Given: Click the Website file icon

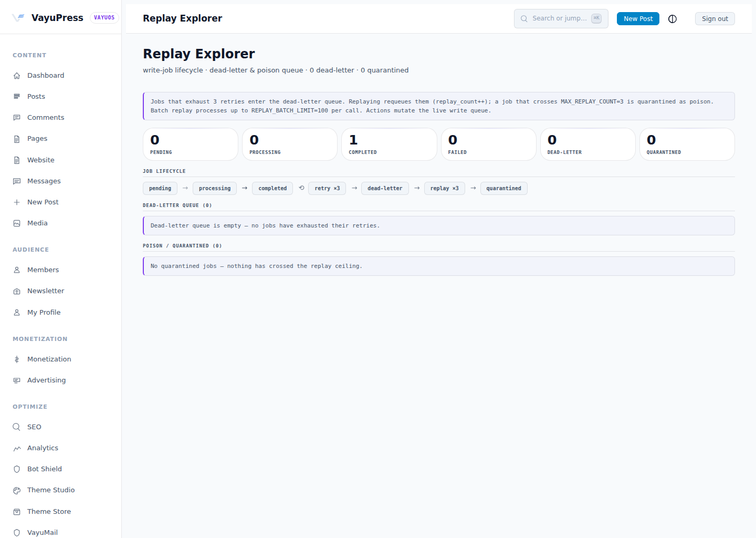Looking at the screenshot, I should pyautogui.click(x=17, y=160).
